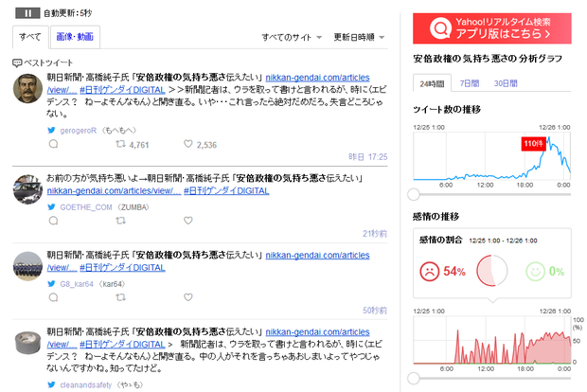Open the nikkan-gendai link in G8_kar64's tweet
587x392 pixels.
tap(317, 256)
